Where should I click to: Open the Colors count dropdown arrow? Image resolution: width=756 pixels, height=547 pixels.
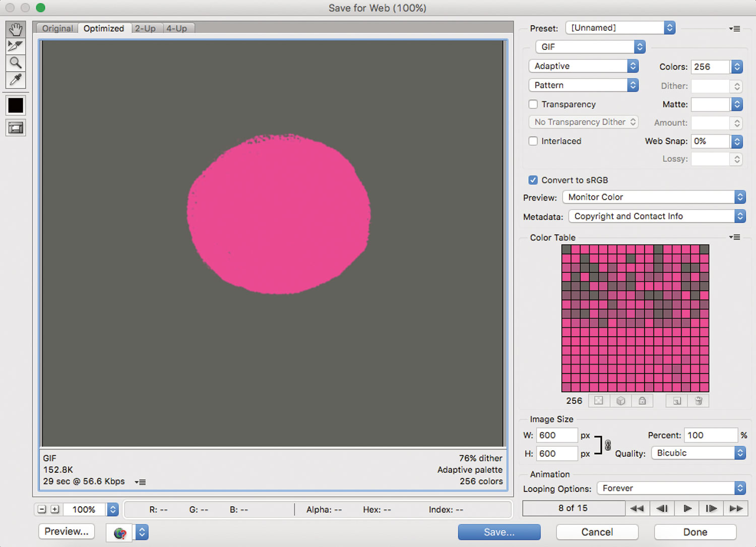[737, 67]
